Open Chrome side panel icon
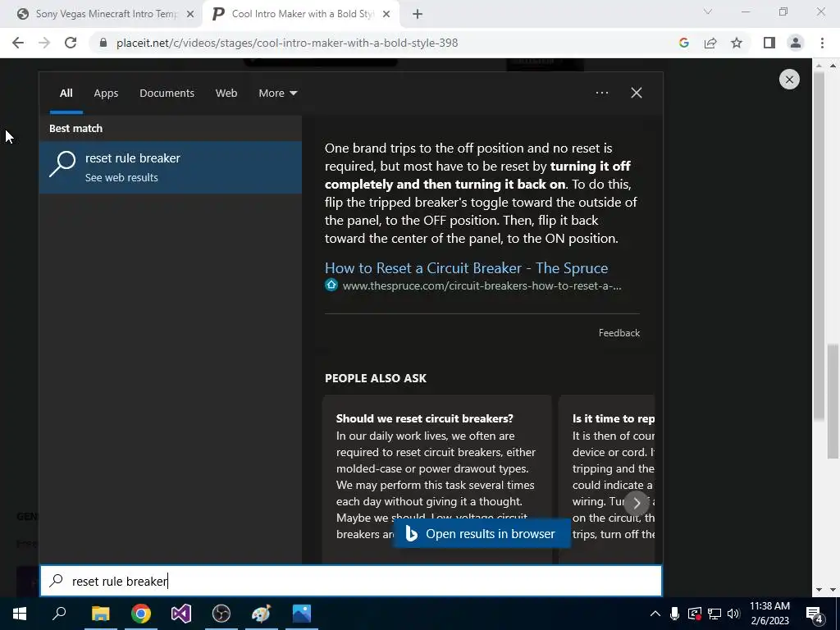 [x=769, y=43]
